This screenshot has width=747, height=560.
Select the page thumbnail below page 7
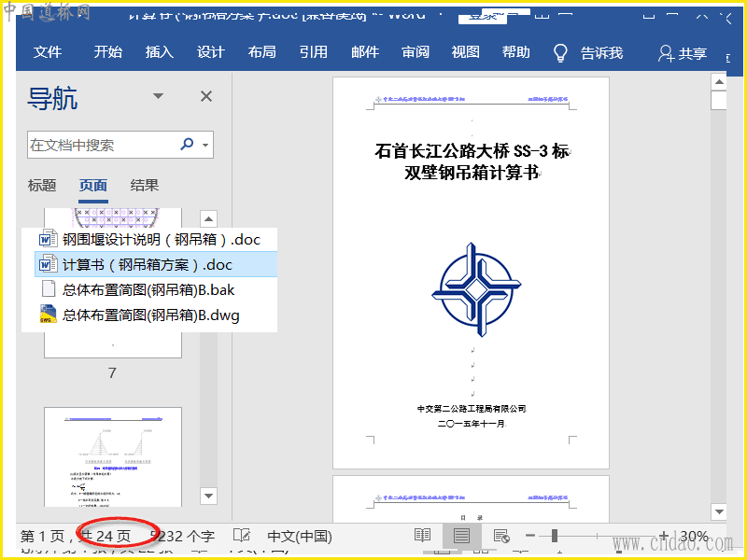(x=113, y=456)
